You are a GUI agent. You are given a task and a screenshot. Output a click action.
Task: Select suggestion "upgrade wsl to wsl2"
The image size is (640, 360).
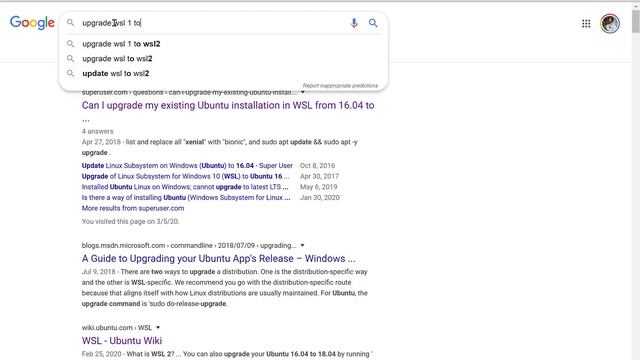point(224,58)
